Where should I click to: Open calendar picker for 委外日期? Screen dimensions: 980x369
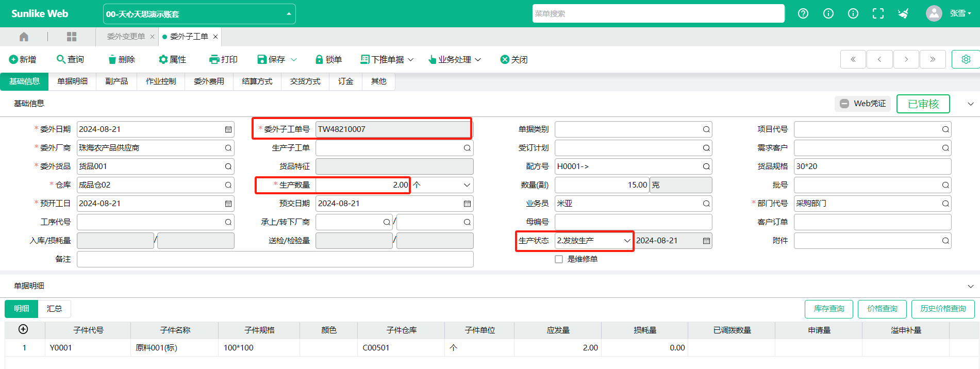228,130
